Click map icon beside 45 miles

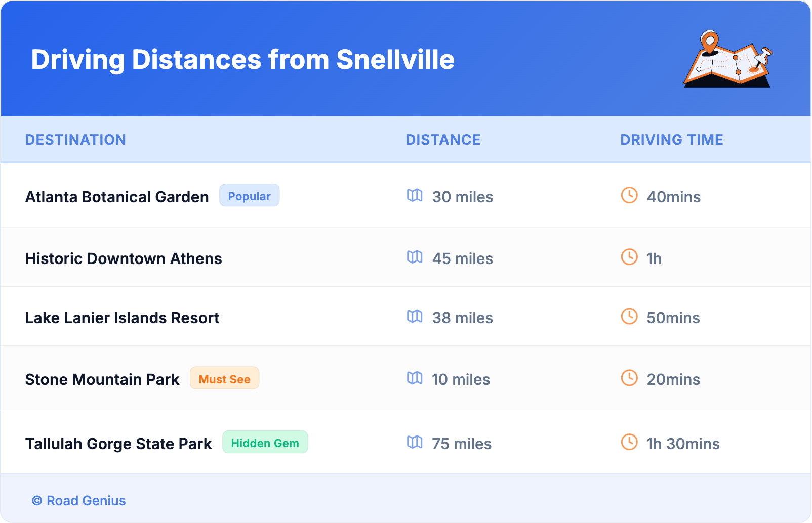(x=415, y=257)
